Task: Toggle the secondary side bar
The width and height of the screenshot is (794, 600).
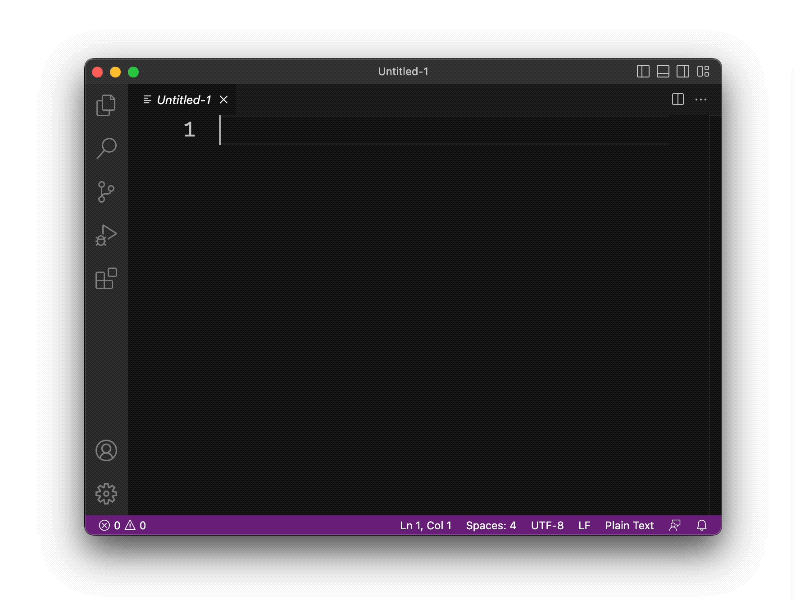Action: pyautogui.click(x=683, y=72)
